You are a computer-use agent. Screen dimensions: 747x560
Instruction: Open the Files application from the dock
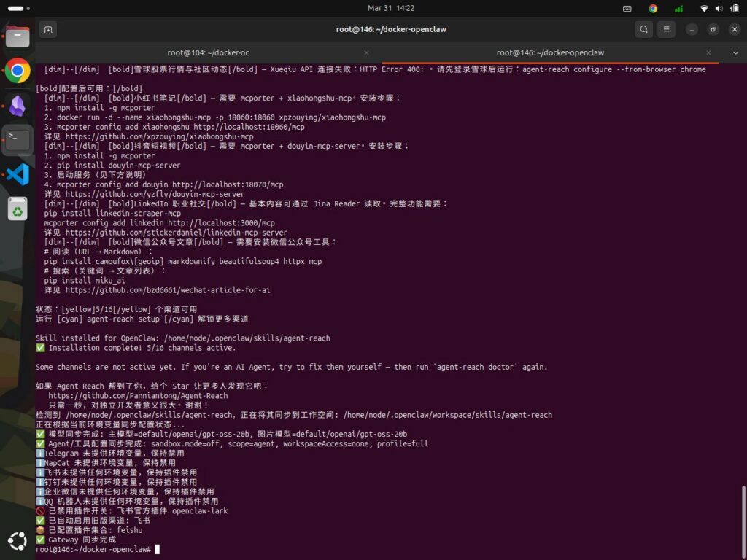point(18,35)
